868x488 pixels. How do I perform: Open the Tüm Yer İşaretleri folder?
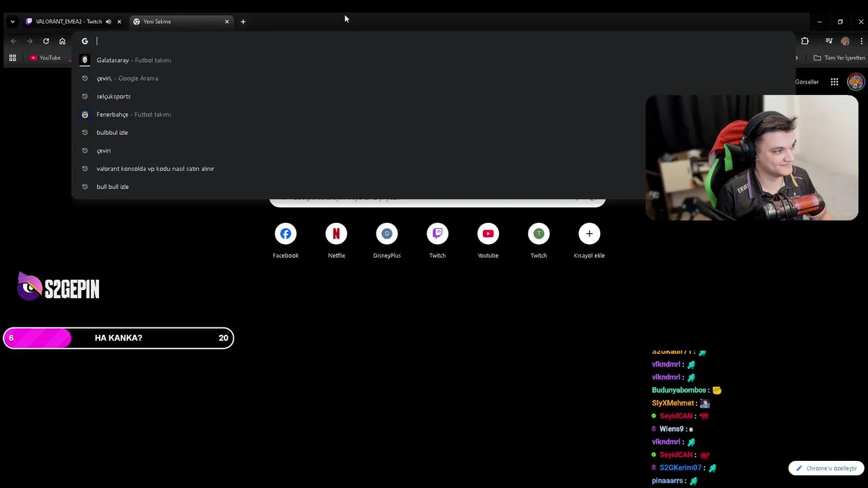pos(840,58)
